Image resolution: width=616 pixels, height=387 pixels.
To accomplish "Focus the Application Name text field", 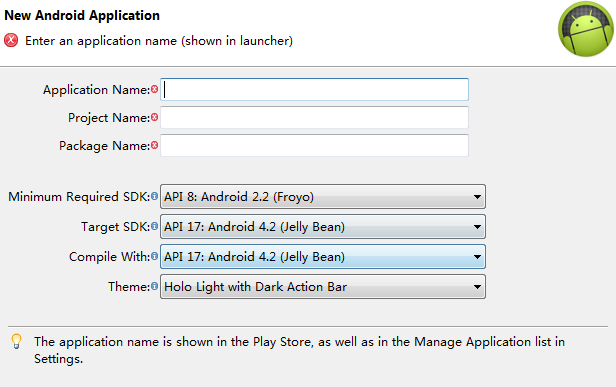I will tap(314, 90).
